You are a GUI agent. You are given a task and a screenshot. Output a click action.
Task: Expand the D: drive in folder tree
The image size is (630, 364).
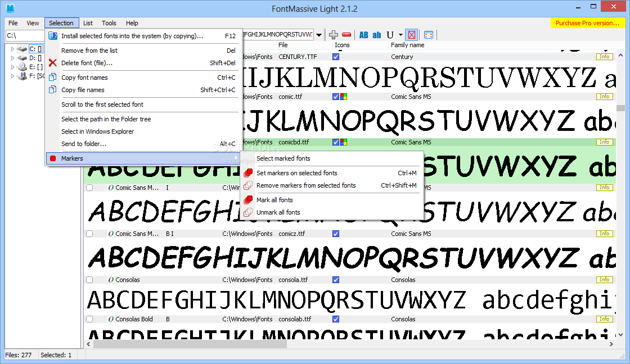12,58
